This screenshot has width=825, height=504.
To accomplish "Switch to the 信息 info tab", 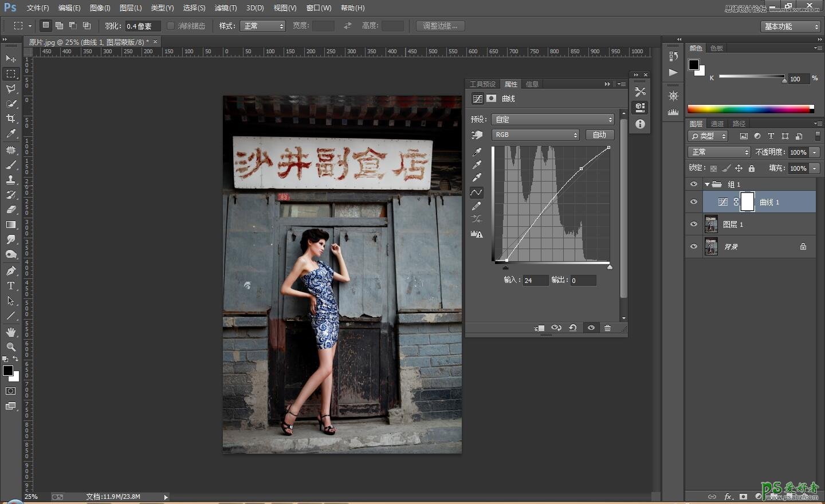I will (x=532, y=84).
